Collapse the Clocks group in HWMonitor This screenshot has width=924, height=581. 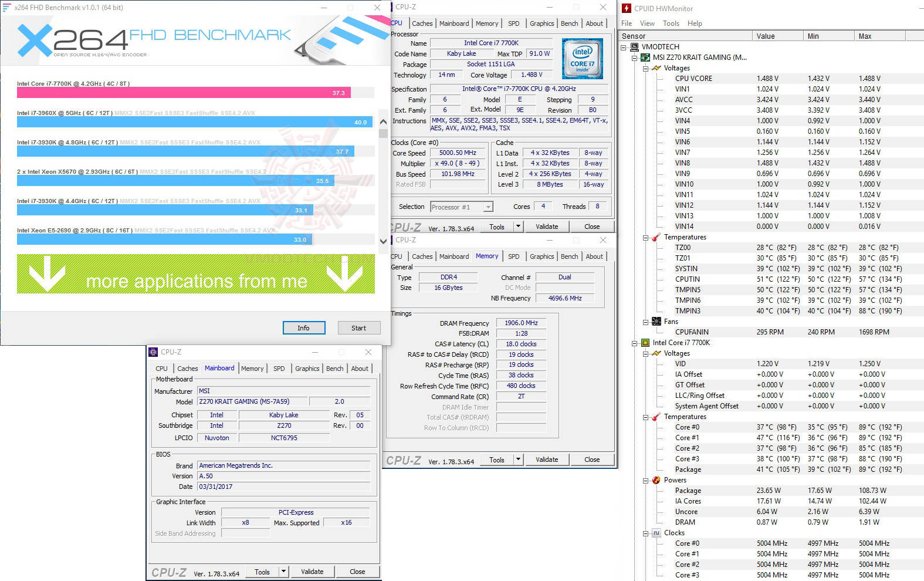pos(646,533)
